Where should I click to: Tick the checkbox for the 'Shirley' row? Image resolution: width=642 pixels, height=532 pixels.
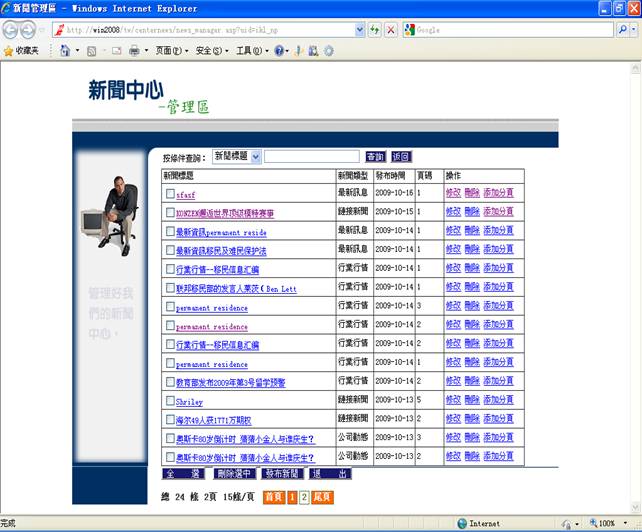(170, 401)
